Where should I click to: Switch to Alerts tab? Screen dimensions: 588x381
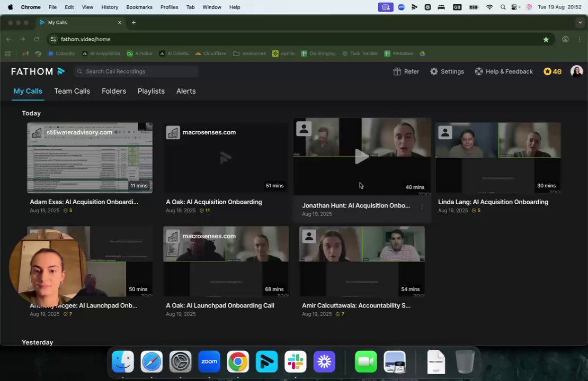pos(186,91)
